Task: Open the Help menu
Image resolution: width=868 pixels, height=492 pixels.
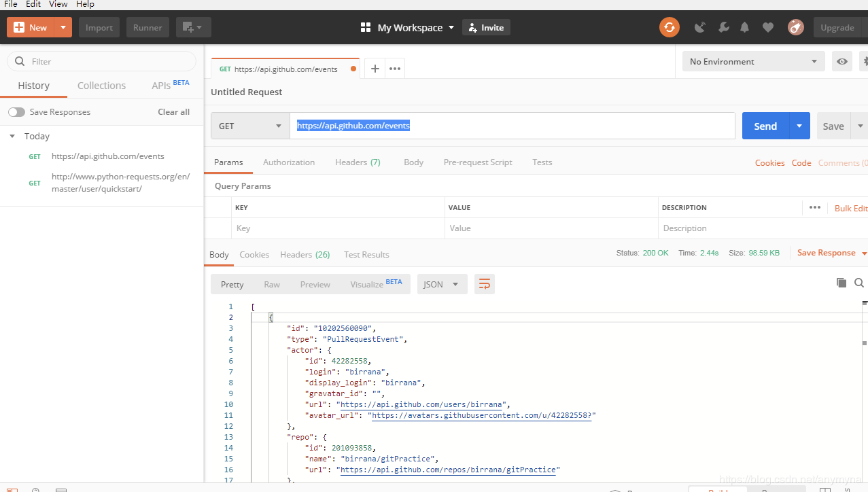Action: 85,4
